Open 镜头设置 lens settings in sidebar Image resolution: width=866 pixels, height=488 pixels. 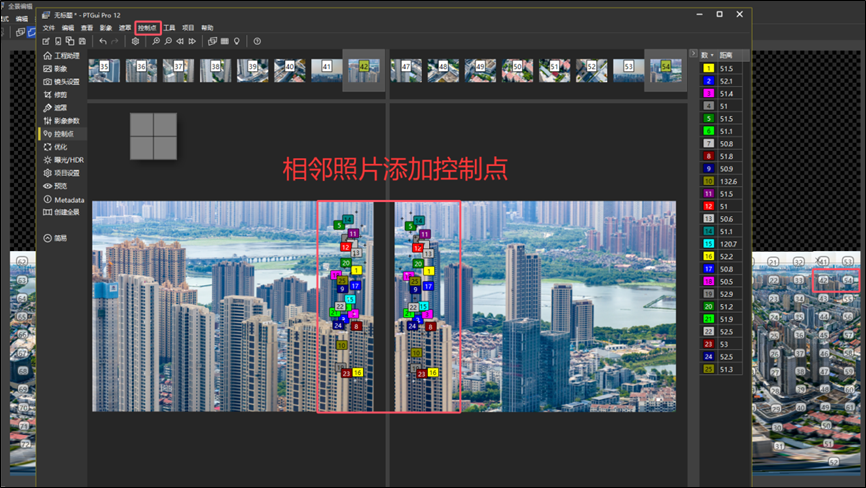61,82
